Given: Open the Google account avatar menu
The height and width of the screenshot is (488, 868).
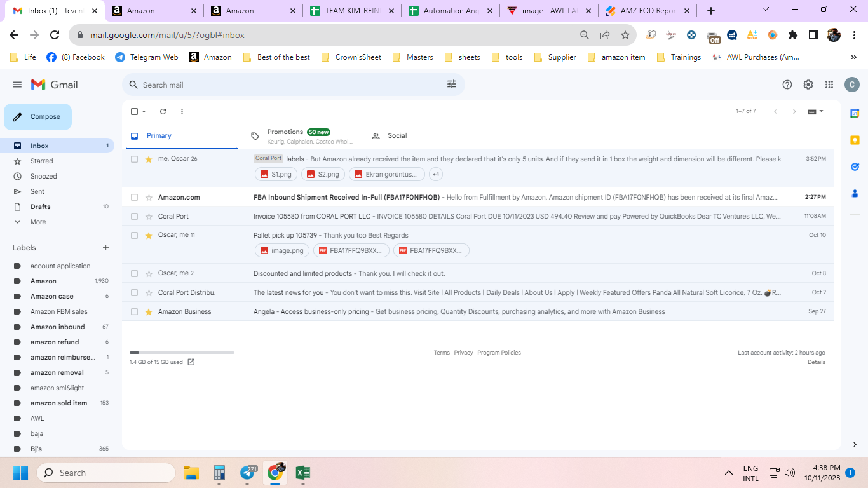Looking at the screenshot, I should tap(851, 85).
